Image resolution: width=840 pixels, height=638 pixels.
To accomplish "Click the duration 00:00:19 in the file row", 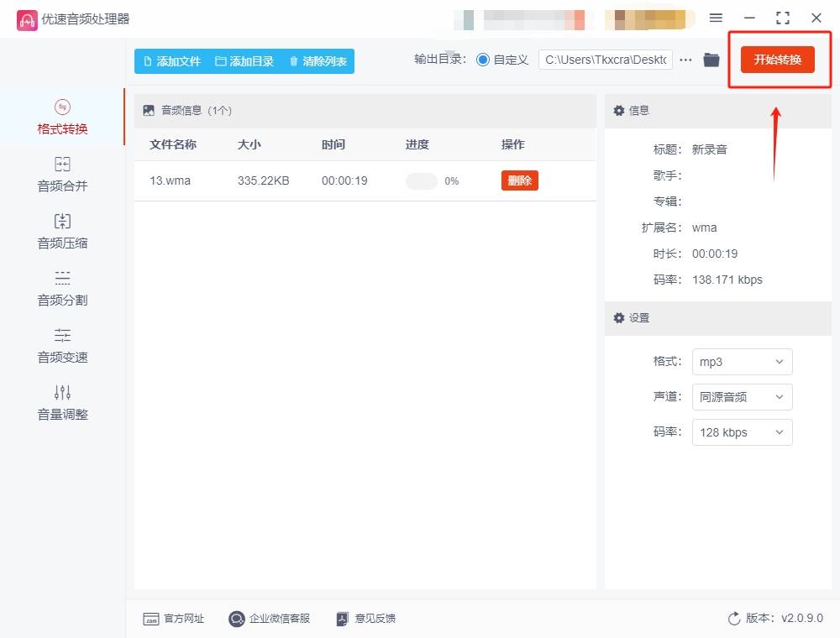I will tap(344, 180).
